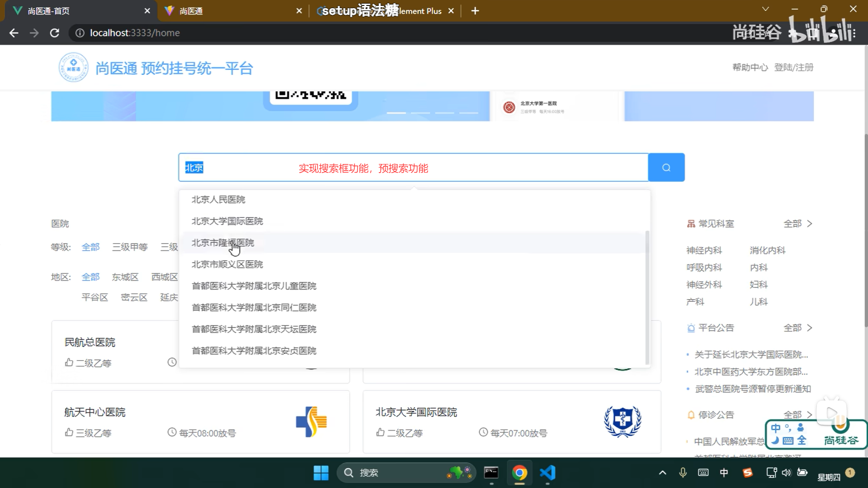
Task: Toggle 全/半角 mode in the IME panel
Action: coord(802,441)
